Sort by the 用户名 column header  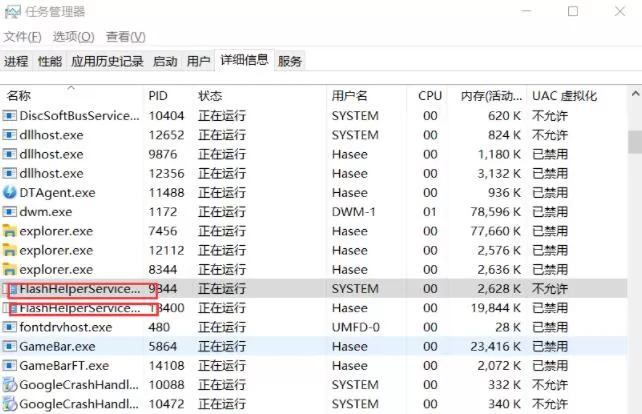[366, 96]
